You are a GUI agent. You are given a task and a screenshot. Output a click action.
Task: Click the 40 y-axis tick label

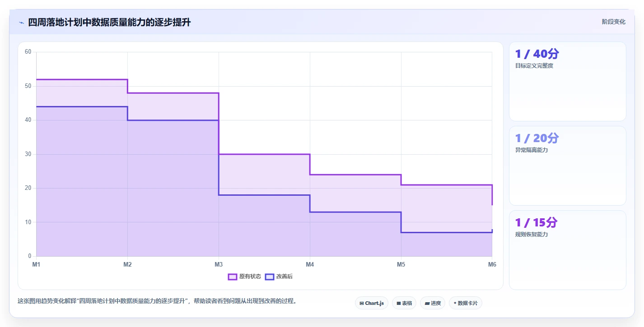(28, 120)
